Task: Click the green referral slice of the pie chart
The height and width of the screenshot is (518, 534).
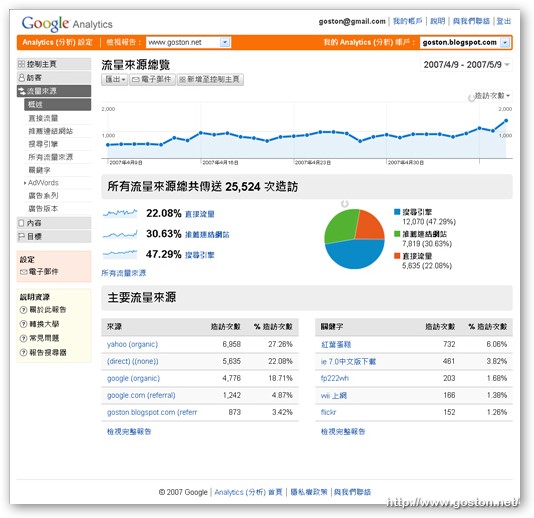Action: (341, 226)
